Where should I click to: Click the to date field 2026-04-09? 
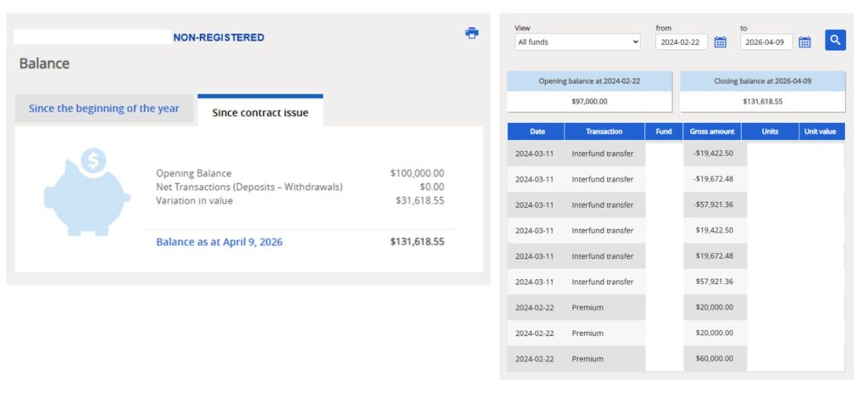click(766, 42)
